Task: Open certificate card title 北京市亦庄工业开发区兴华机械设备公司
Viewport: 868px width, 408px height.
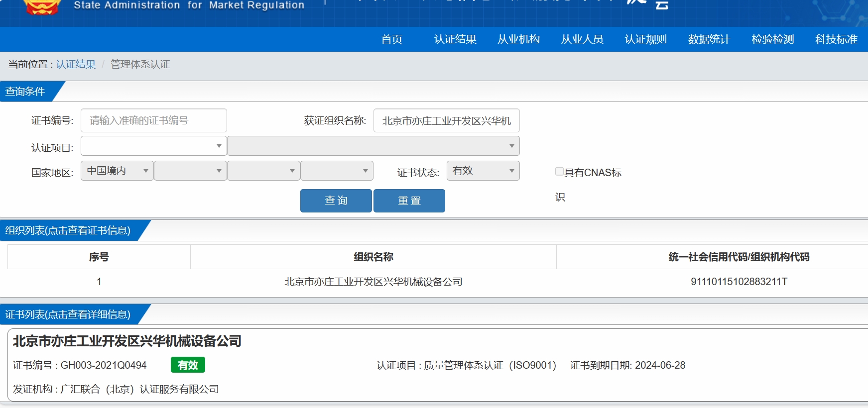Action: tap(127, 341)
